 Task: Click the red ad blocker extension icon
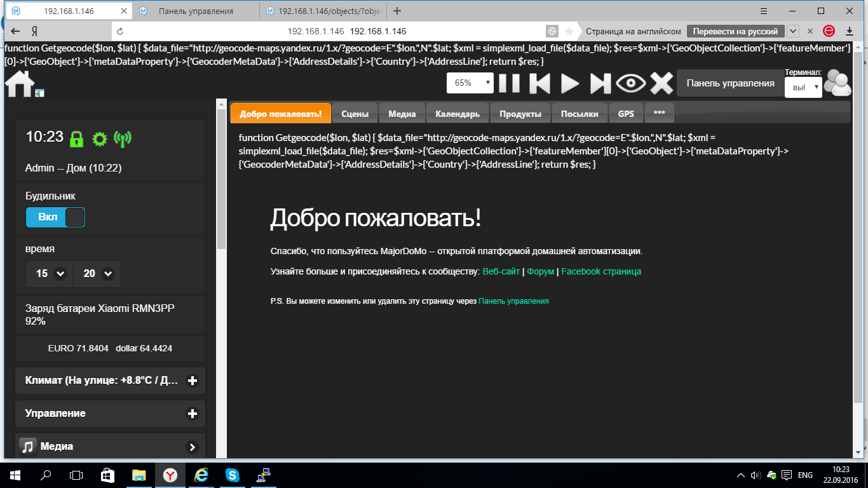coord(829,31)
